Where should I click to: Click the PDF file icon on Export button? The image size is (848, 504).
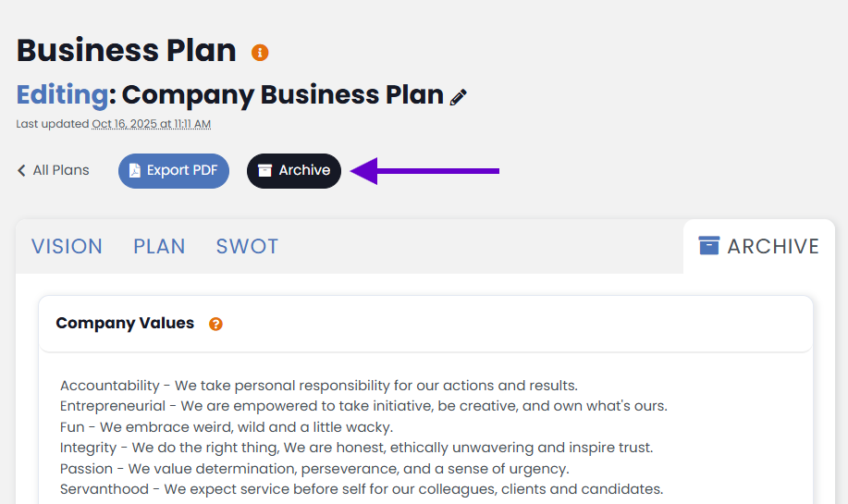135,170
